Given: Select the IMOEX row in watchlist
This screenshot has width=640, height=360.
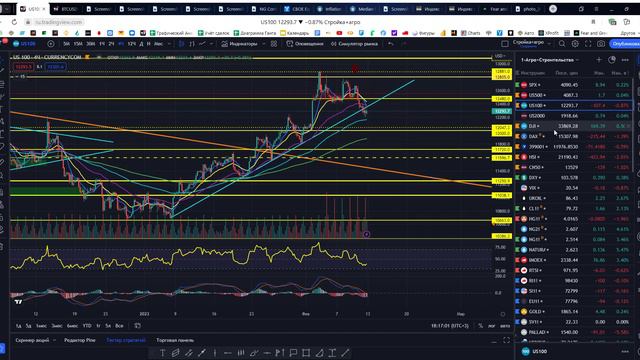Looking at the screenshot, I should (x=574, y=260).
